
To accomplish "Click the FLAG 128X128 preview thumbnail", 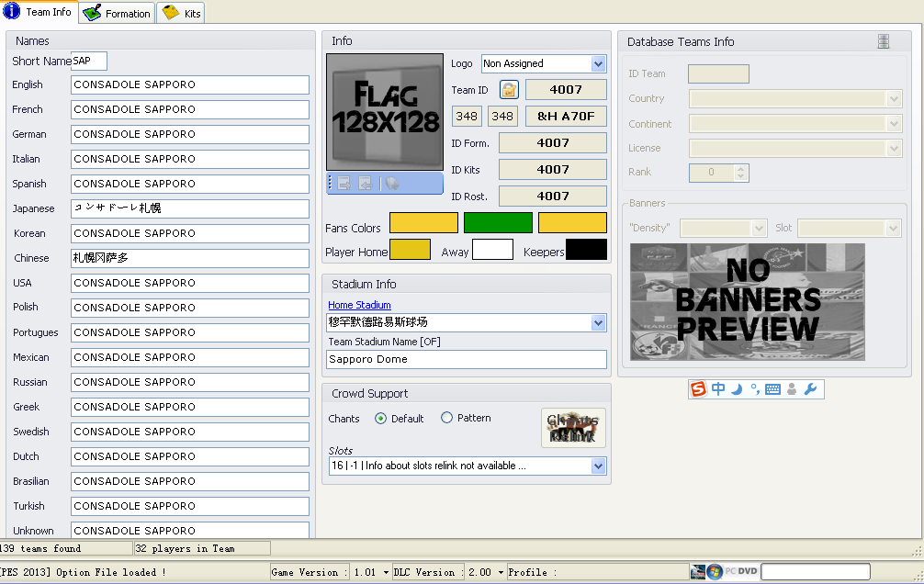I will pos(385,112).
